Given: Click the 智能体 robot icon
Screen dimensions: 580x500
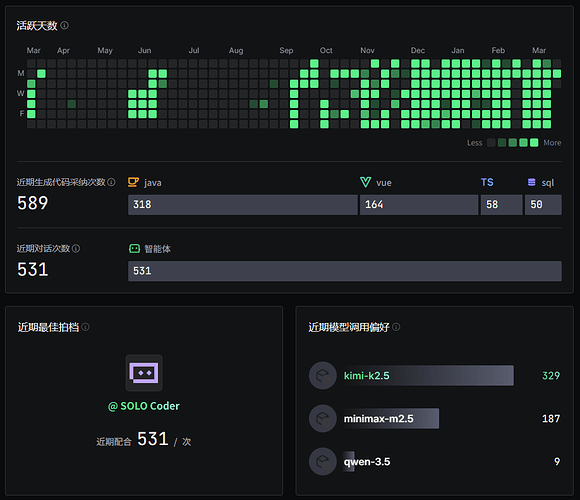Looking at the screenshot, I should pyautogui.click(x=134, y=249).
